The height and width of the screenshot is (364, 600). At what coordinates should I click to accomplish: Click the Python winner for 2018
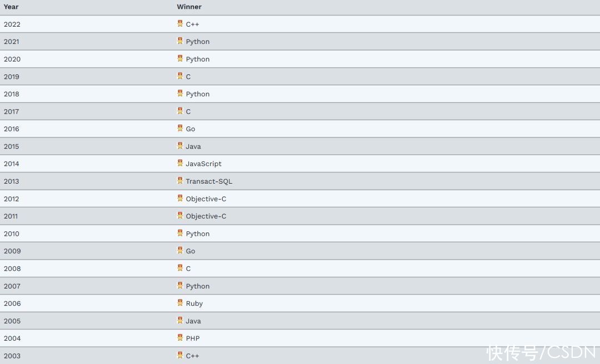click(x=197, y=94)
